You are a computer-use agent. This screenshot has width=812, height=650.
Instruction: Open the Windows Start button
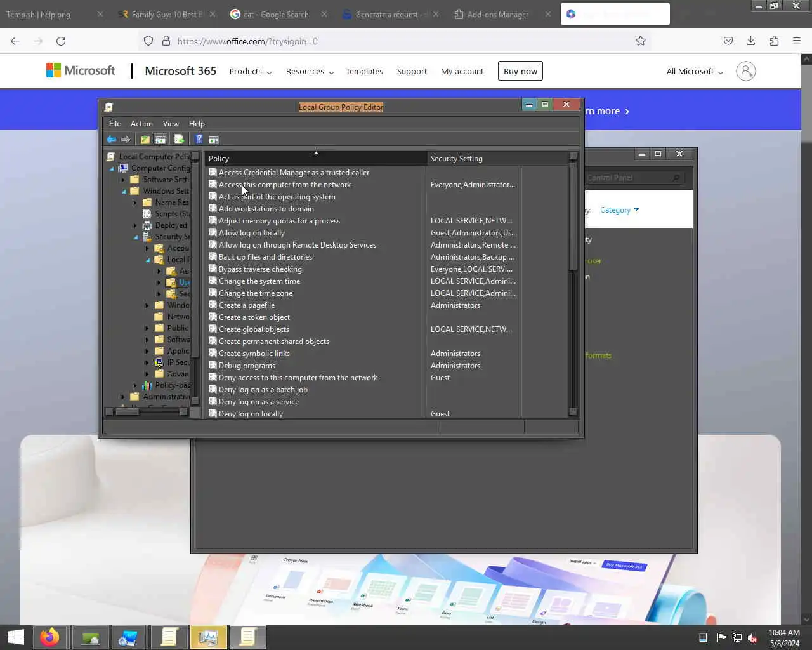coord(15,637)
